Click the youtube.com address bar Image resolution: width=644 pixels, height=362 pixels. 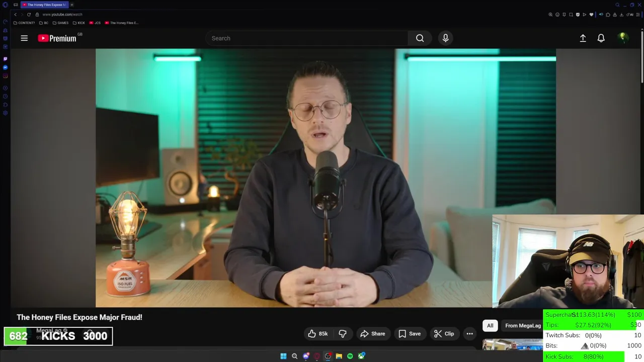62,15
